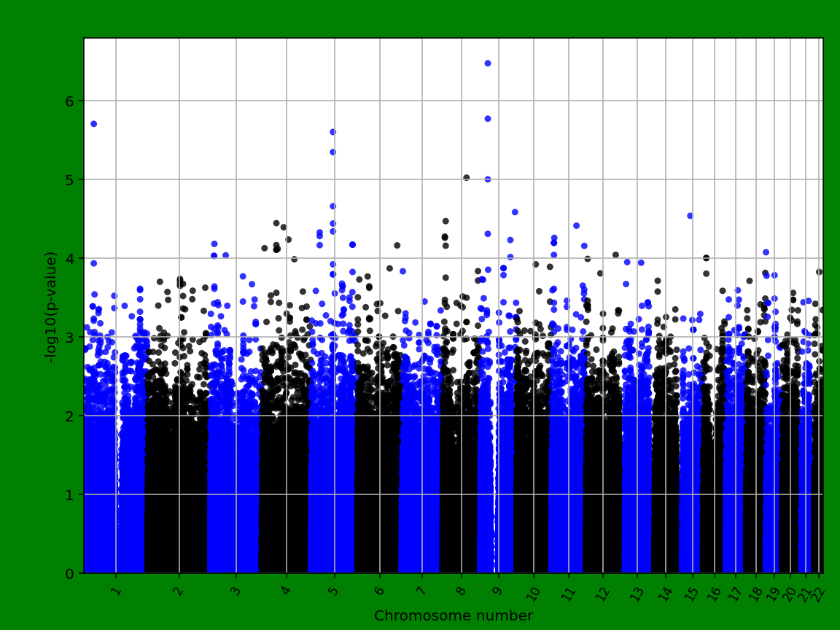Viewport: 840px width, 630px height.
Task: Select the chromosome 13 tick label
Action: click(637, 592)
